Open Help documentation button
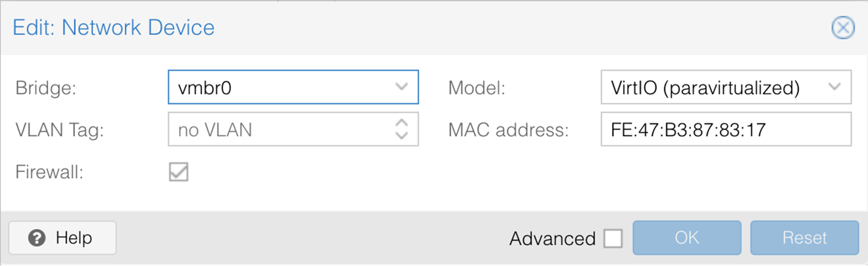This screenshot has height=266, width=868. [x=63, y=238]
